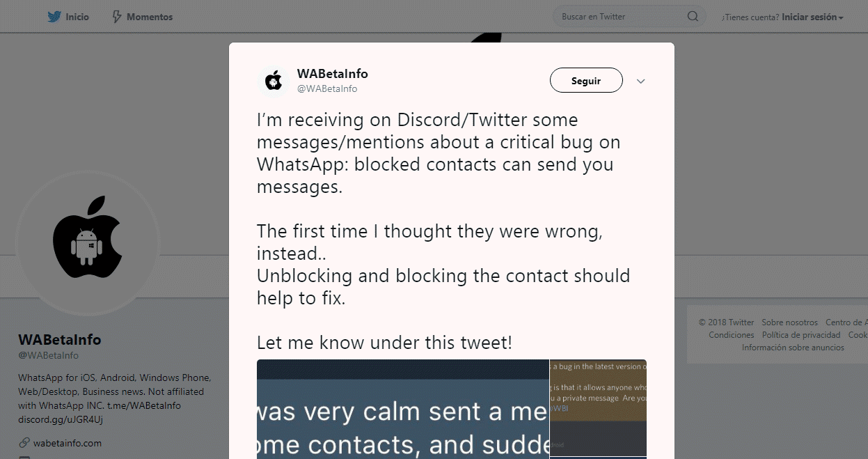Click the Momentos lightning bolt icon
The width and height of the screenshot is (868, 459).
click(x=117, y=17)
